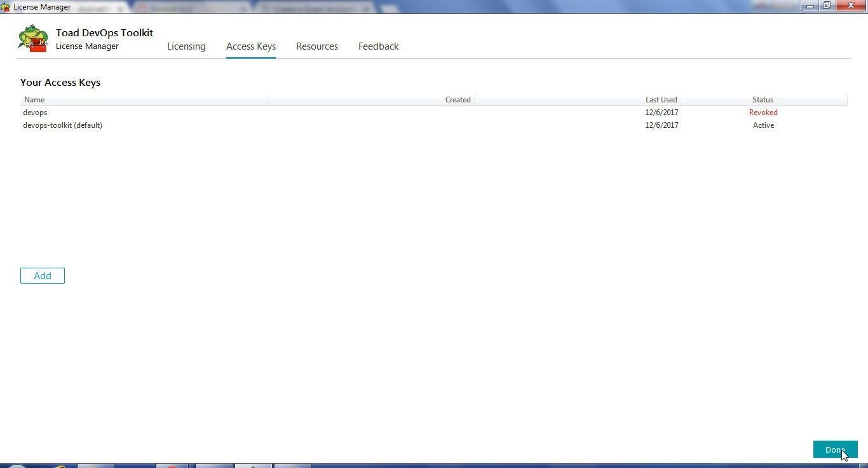Sort keys by the Last Used column header
Image resolution: width=868 pixels, height=468 pixels.
click(577, 100)
